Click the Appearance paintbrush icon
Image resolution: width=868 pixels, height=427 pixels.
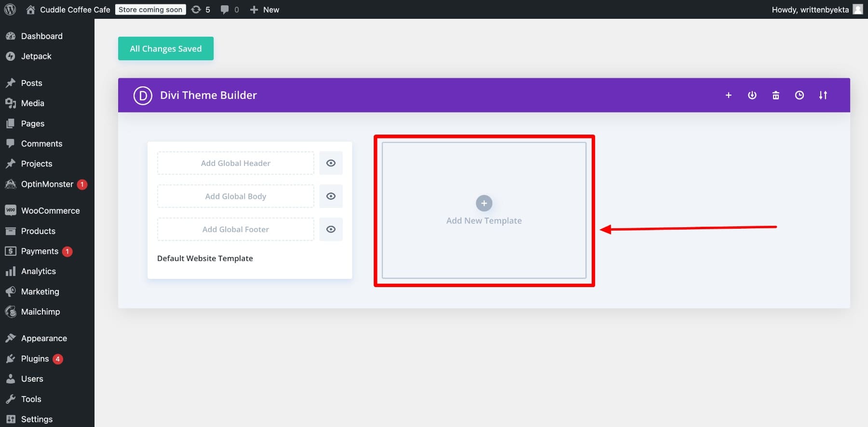click(x=11, y=339)
